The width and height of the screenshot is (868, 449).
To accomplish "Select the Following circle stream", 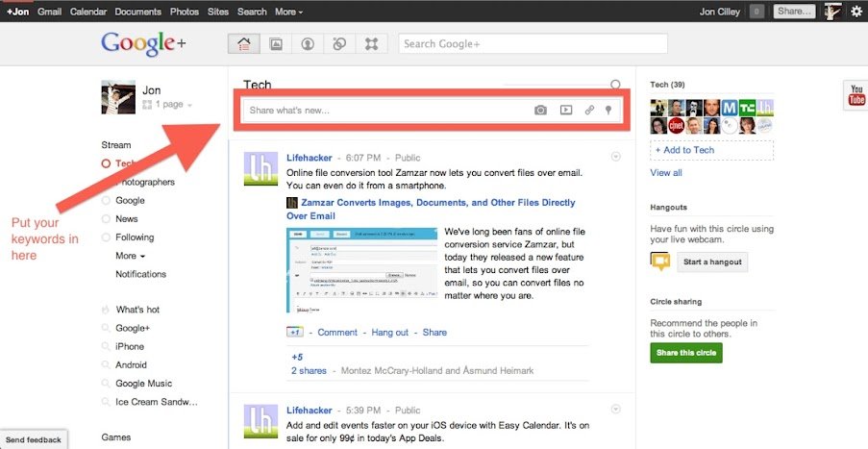I will [x=135, y=237].
